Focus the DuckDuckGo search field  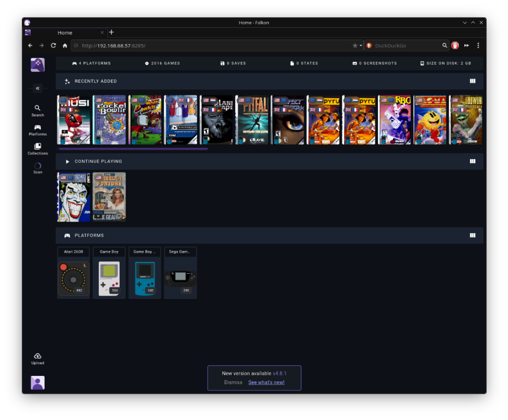click(407, 46)
